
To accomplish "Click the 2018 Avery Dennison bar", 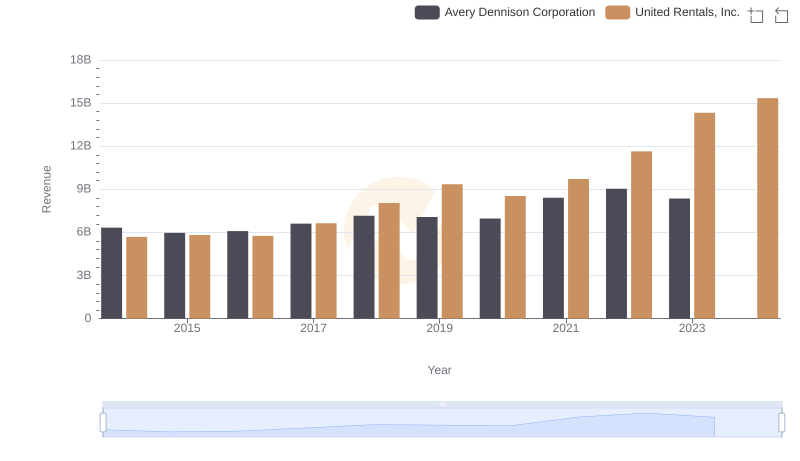I will click(364, 267).
